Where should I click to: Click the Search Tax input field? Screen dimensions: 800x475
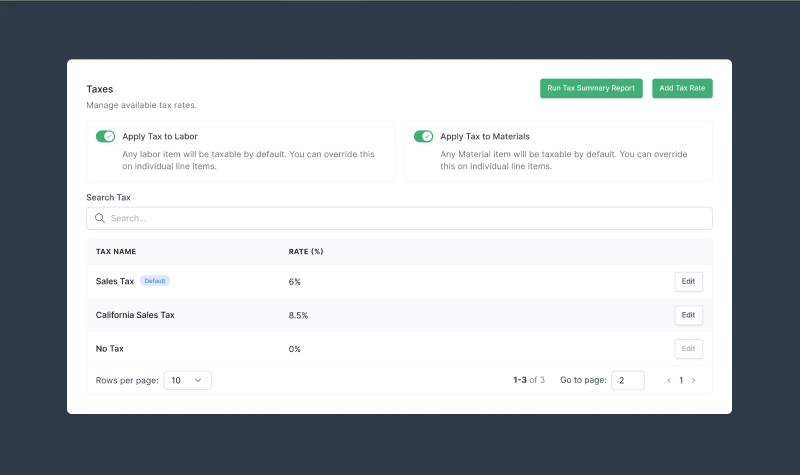(399, 218)
